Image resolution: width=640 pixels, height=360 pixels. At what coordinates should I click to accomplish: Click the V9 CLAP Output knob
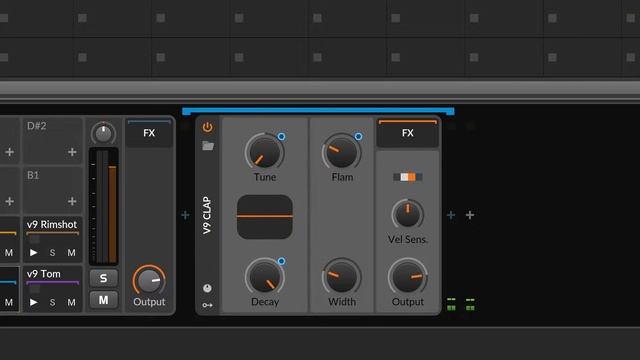click(x=407, y=277)
